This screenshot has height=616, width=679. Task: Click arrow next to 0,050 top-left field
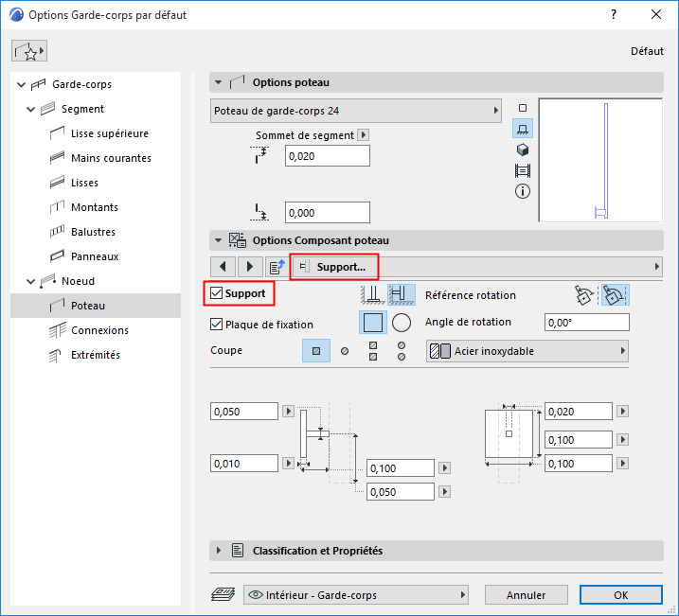point(289,411)
